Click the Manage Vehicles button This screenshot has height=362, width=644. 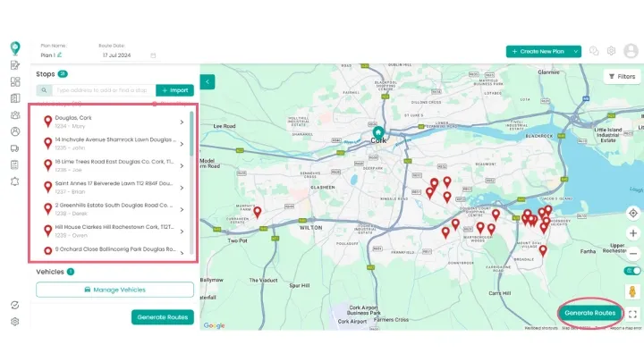114,290
